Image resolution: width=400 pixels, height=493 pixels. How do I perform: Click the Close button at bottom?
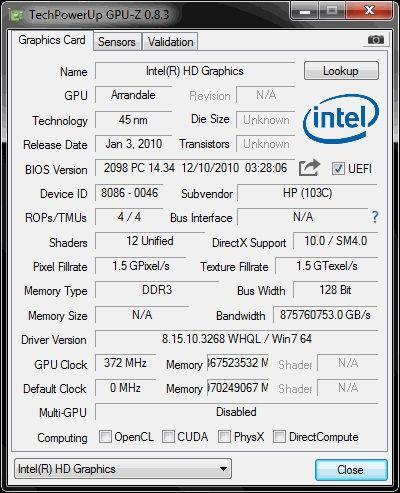pos(351,470)
